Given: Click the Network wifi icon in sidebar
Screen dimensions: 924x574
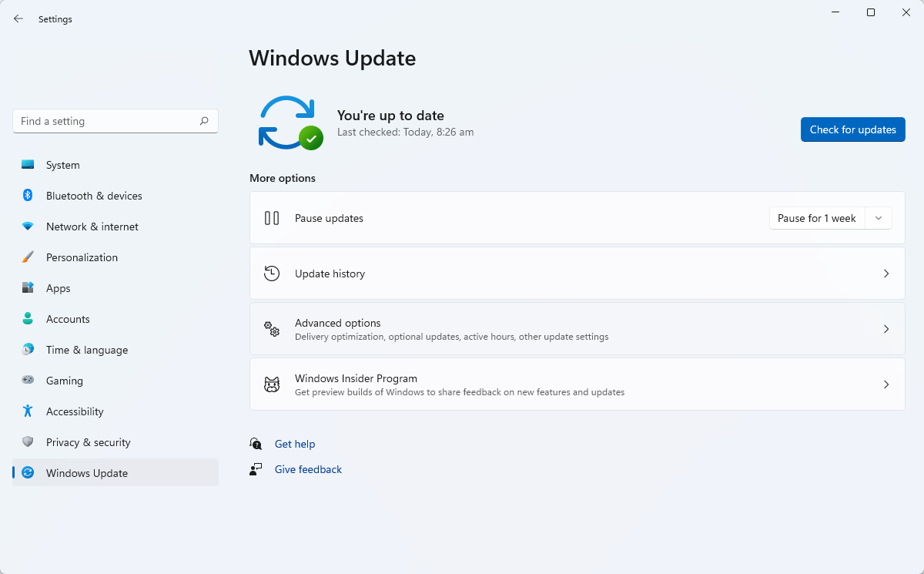Looking at the screenshot, I should pos(28,227).
